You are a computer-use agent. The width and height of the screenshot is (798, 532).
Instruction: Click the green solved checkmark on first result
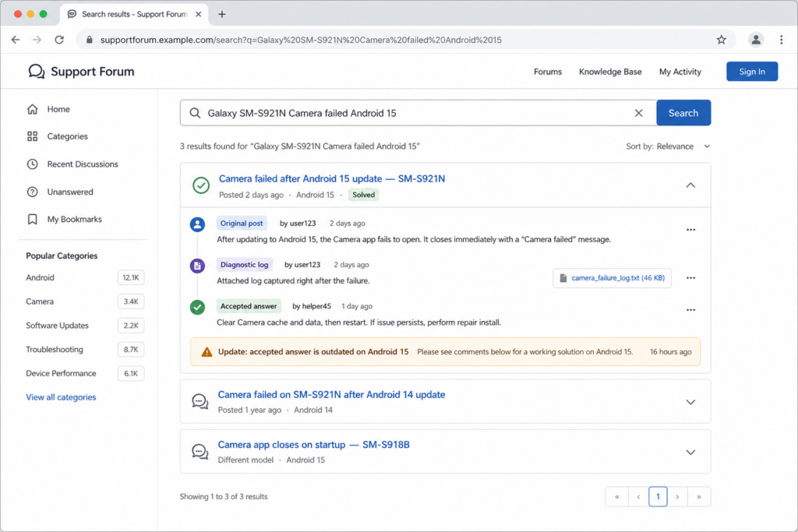pyautogui.click(x=201, y=185)
